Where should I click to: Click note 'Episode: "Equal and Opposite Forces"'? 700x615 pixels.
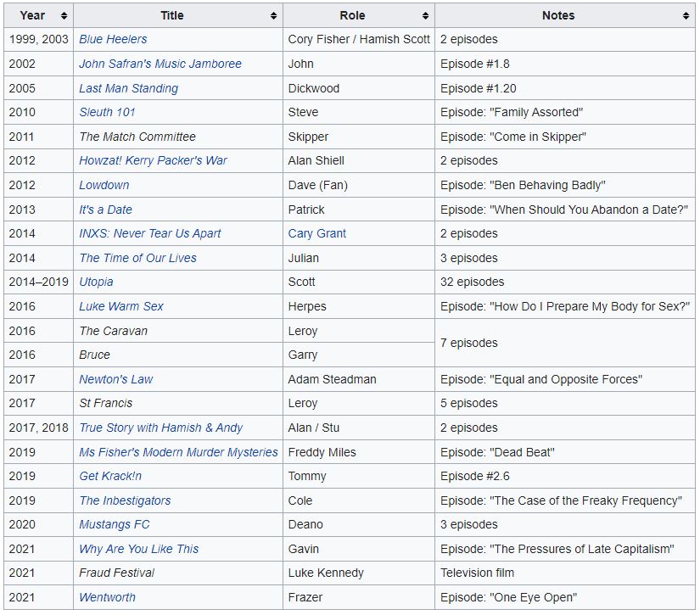(x=541, y=379)
